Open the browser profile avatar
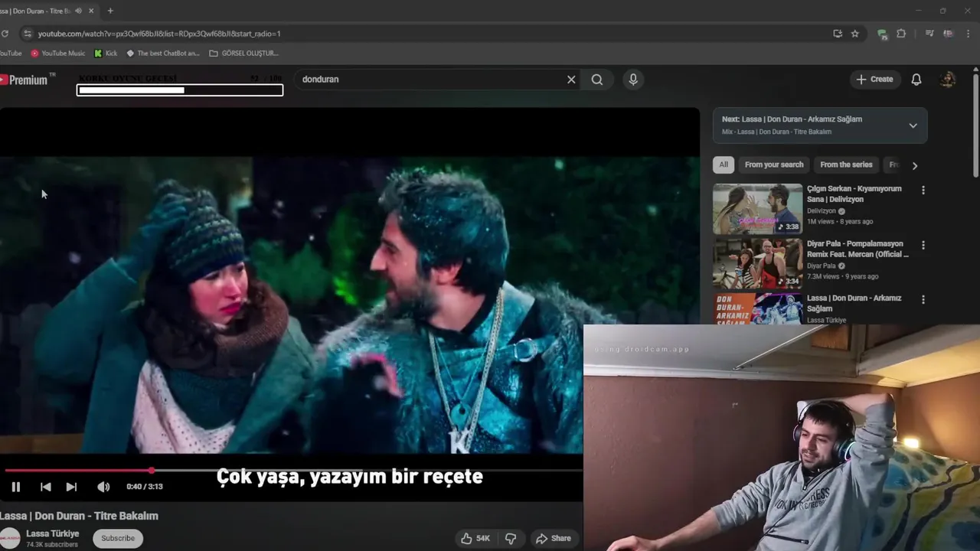The image size is (980, 551). pyautogui.click(x=949, y=34)
